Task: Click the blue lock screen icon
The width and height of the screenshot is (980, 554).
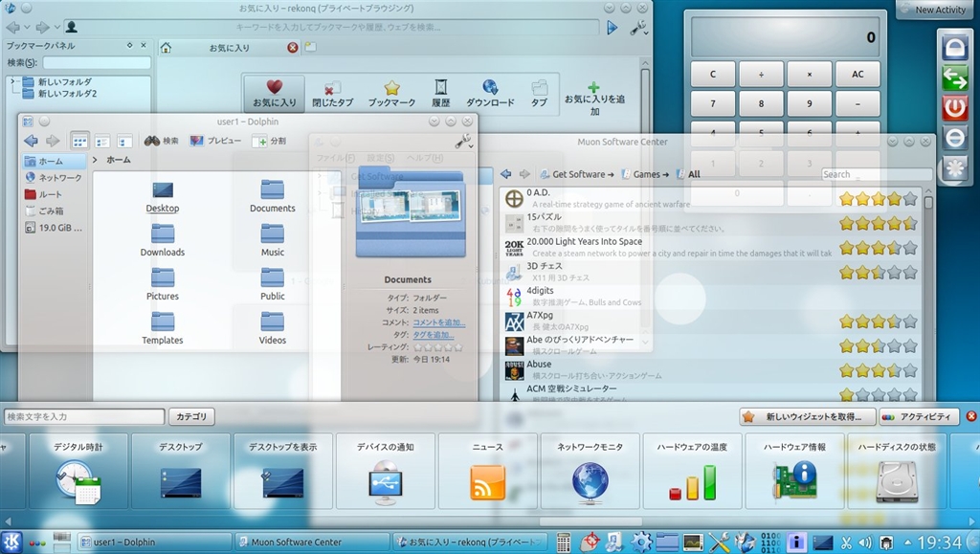Action: (x=955, y=48)
